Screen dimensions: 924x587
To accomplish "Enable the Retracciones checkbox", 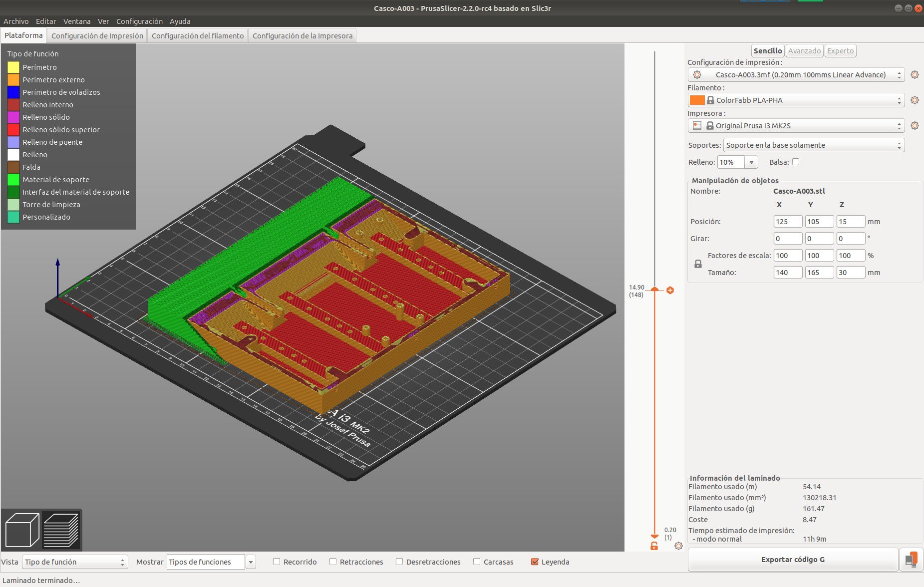I will (x=333, y=562).
